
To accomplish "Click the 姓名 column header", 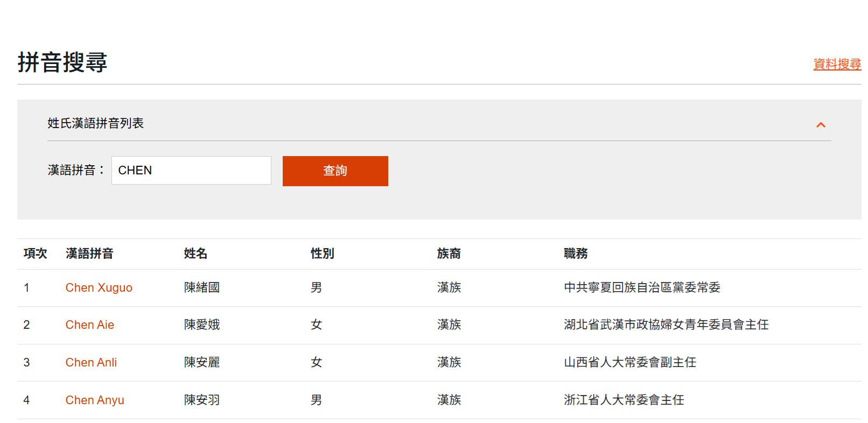I will pos(195,254).
